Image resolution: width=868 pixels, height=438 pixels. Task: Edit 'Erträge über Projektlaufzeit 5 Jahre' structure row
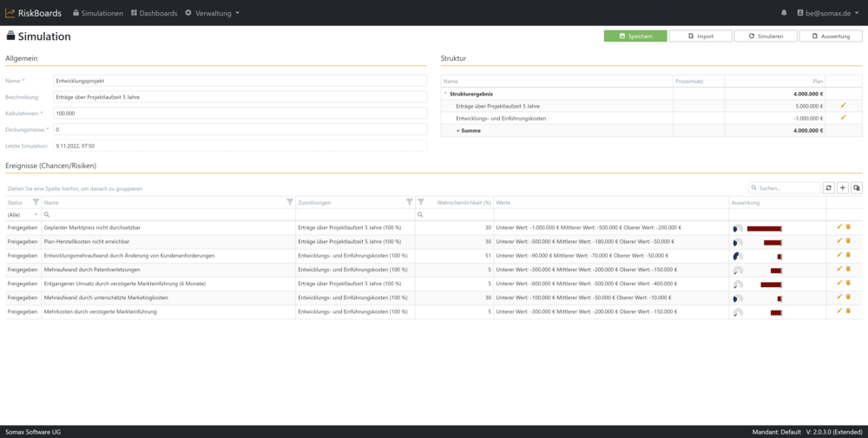point(843,105)
